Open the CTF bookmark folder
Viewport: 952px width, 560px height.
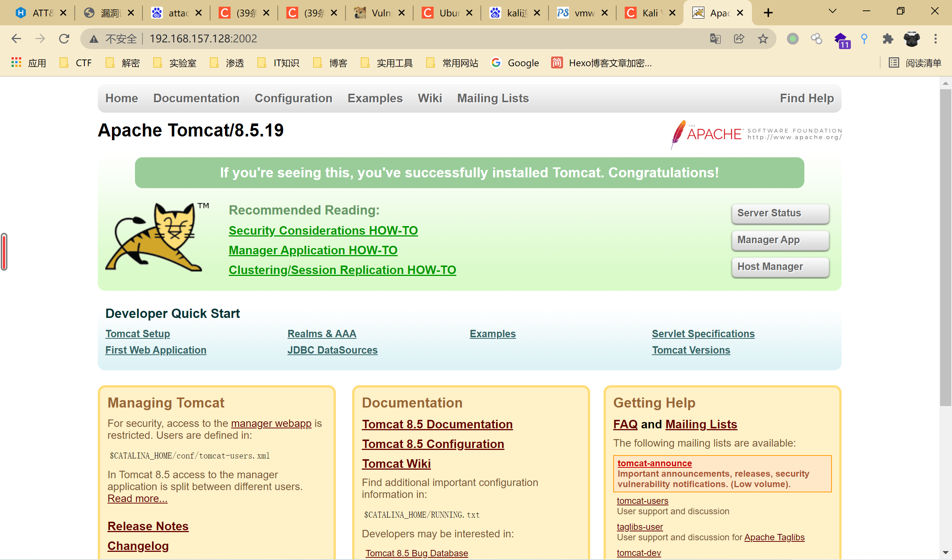point(75,63)
